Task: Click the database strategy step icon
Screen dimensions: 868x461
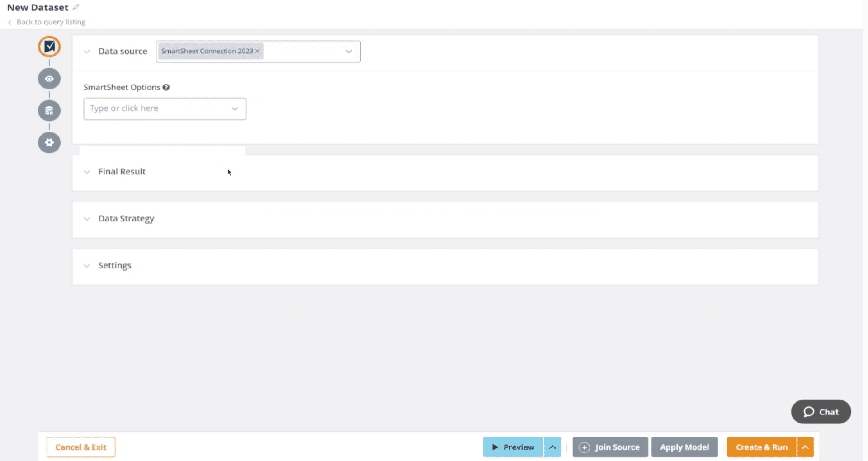Action: click(x=49, y=111)
